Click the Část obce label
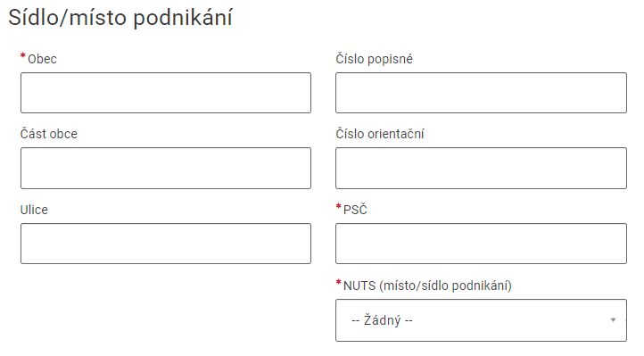The height and width of the screenshot is (356, 644). (49, 134)
